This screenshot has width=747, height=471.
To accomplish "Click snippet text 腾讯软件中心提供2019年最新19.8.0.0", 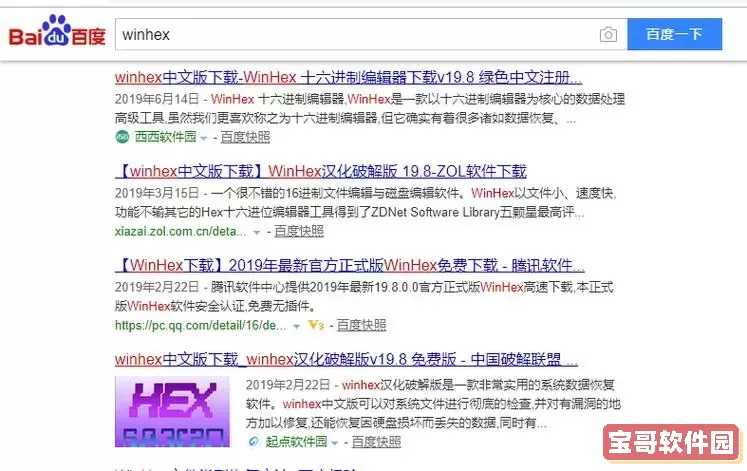I will [315, 287].
